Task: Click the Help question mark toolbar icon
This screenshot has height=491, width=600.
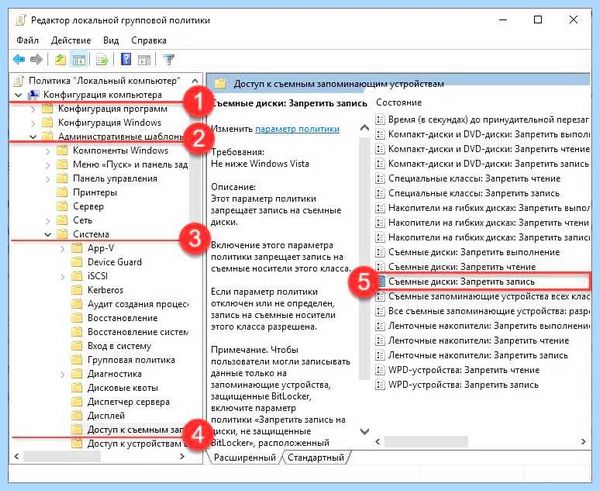Action: (x=126, y=59)
